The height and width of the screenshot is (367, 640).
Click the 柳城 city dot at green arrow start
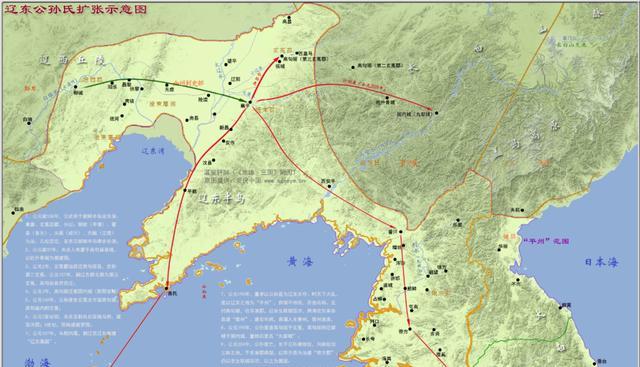point(75,87)
